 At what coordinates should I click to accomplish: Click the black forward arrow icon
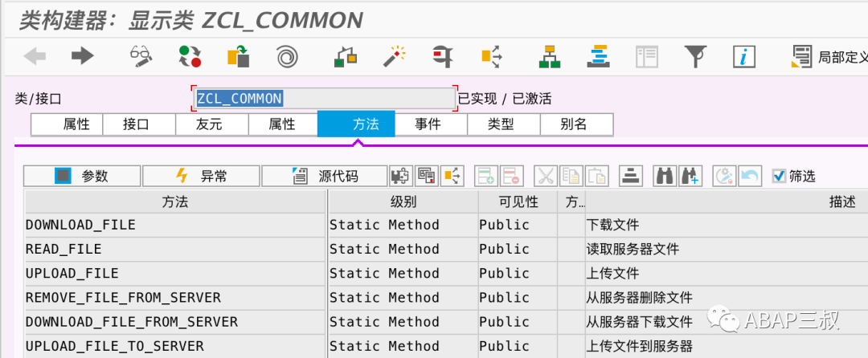click(83, 56)
